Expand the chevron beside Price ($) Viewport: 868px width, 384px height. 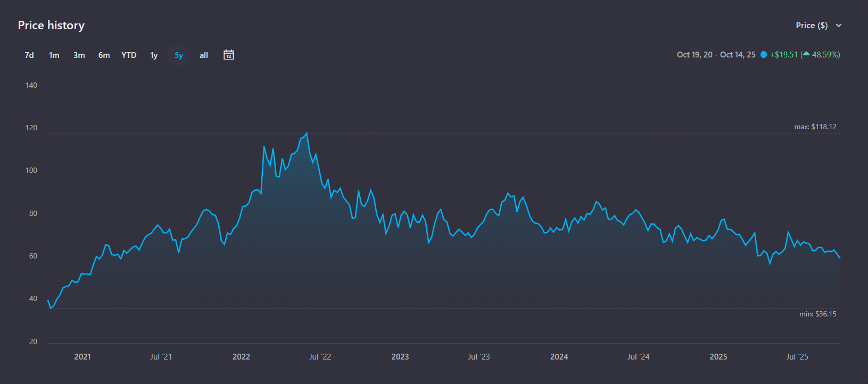pyautogui.click(x=839, y=26)
